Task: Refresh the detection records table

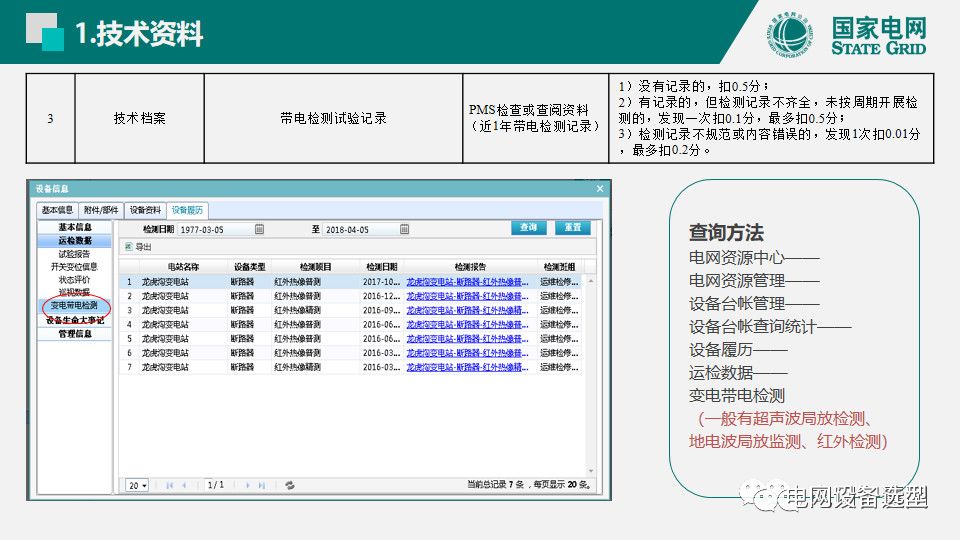Action: [x=290, y=485]
